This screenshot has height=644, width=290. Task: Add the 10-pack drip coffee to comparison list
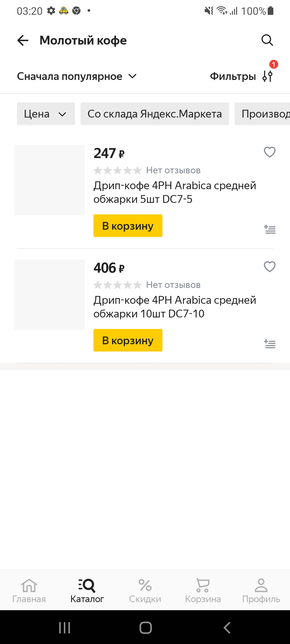[x=269, y=344]
